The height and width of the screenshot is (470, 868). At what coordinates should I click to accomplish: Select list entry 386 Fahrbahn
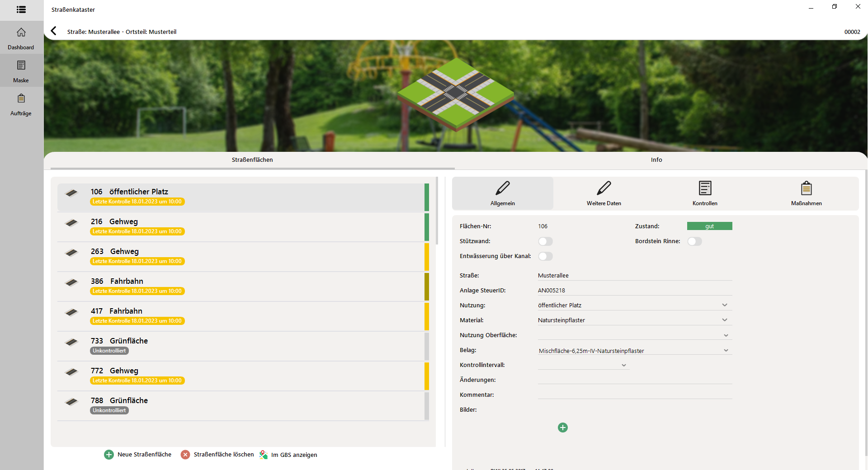click(x=240, y=286)
